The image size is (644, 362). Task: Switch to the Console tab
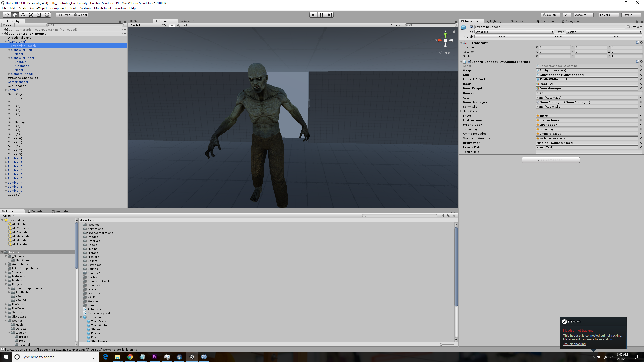pyautogui.click(x=35, y=211)
